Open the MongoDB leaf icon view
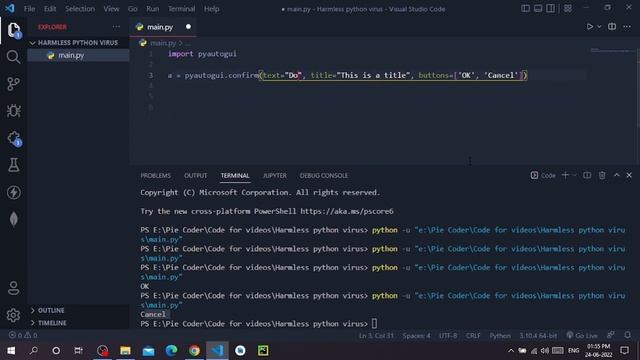 [x=13, y=219]
